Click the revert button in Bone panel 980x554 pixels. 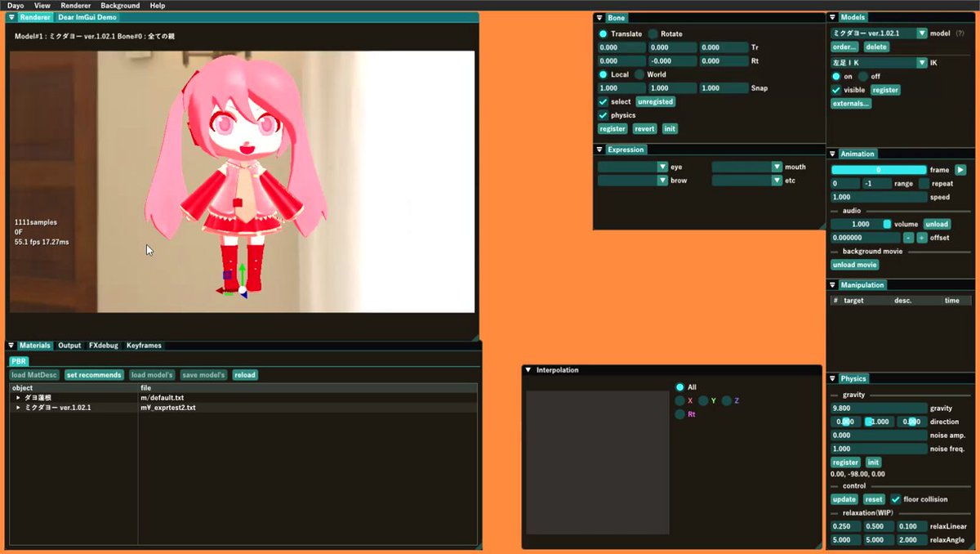(x=644, y=129)
